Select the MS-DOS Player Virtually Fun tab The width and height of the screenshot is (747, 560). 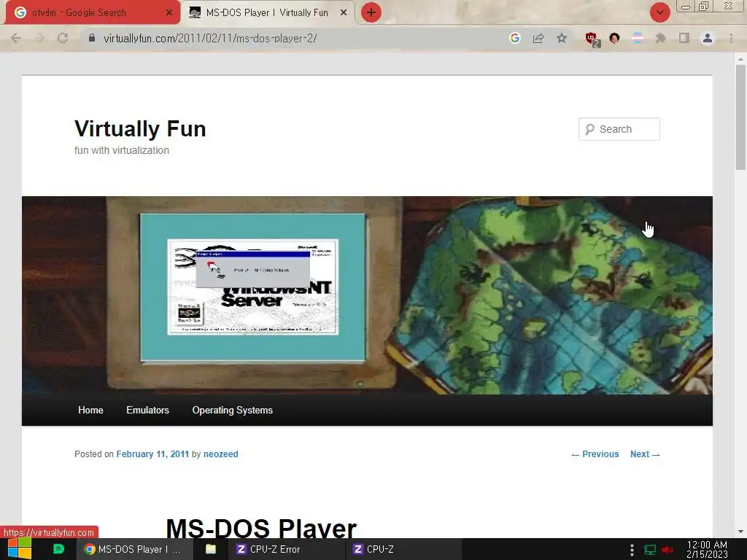point(267,12)
